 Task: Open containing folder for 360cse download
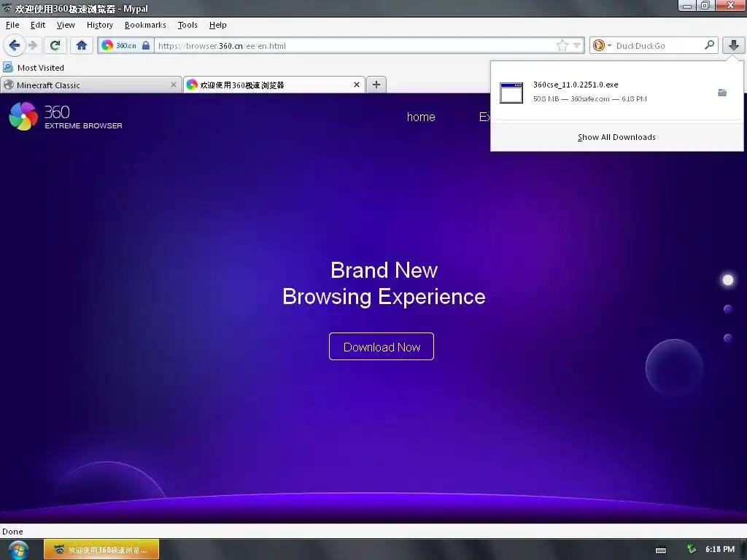(x=722, y=93)
